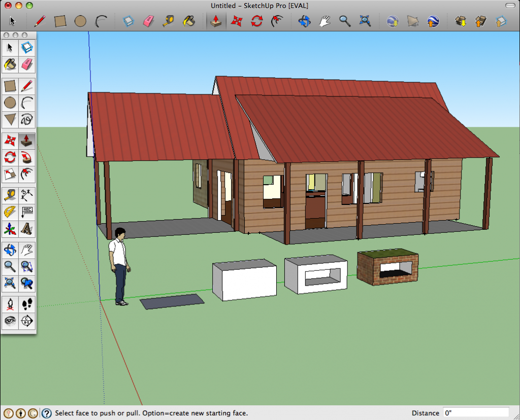Click the Get Models icon with yellow down arrow

(461, 21)
